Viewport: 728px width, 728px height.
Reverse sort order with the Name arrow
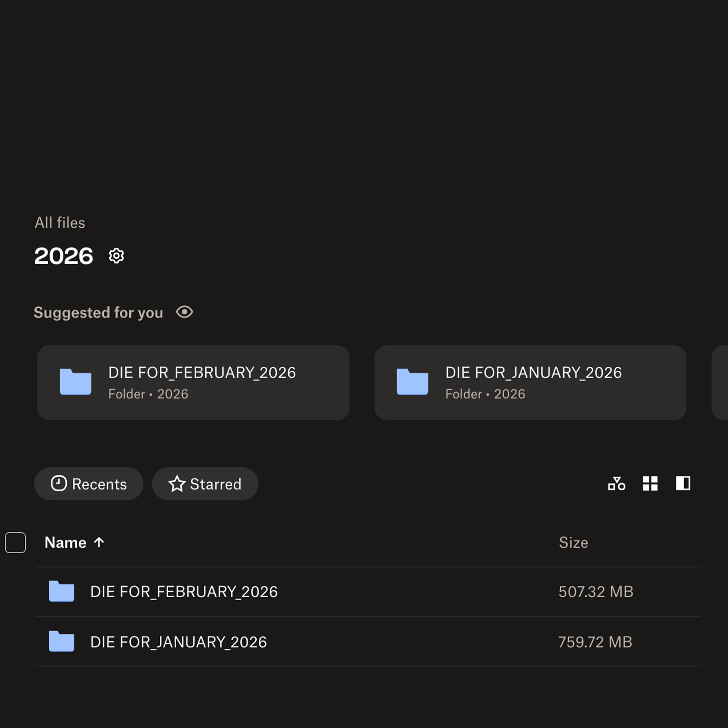[x=99, y=543]
